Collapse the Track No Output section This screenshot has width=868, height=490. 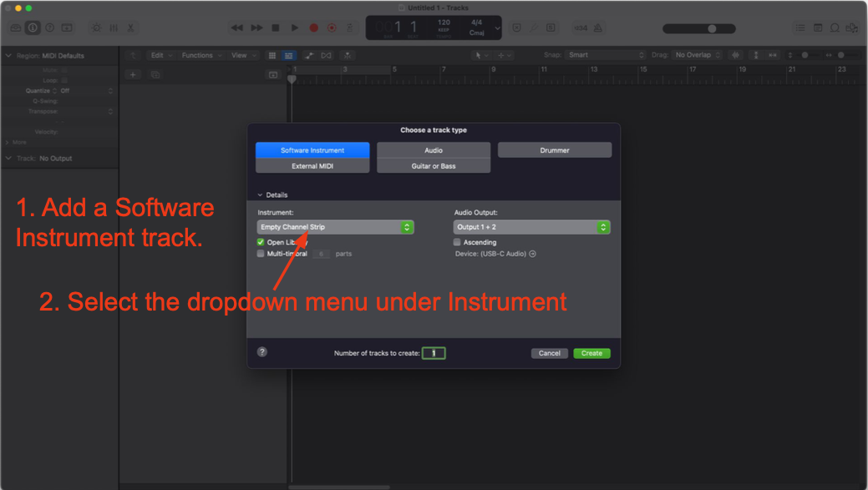tap(8, 158)
